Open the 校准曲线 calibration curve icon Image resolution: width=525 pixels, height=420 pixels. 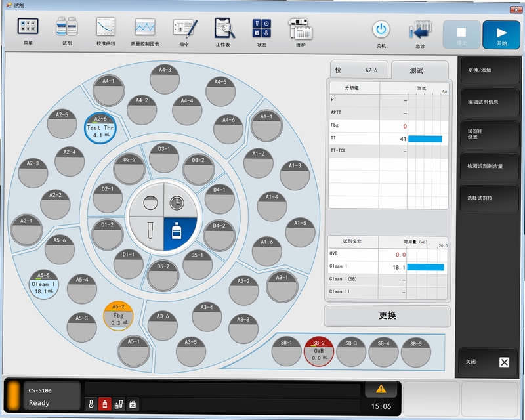click(x=106, y=27)
